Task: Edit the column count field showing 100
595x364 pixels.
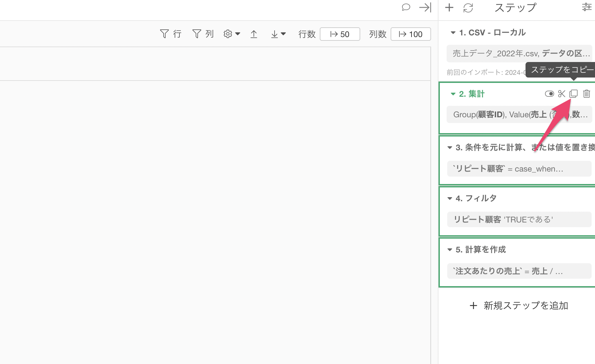Action: pyautogui.click(x=410, y=34)
